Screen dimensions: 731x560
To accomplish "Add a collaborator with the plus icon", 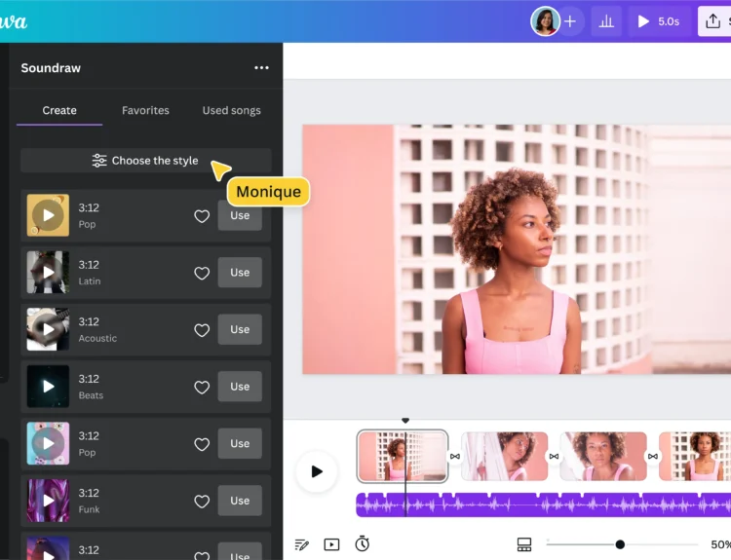I will click(570, 21).
